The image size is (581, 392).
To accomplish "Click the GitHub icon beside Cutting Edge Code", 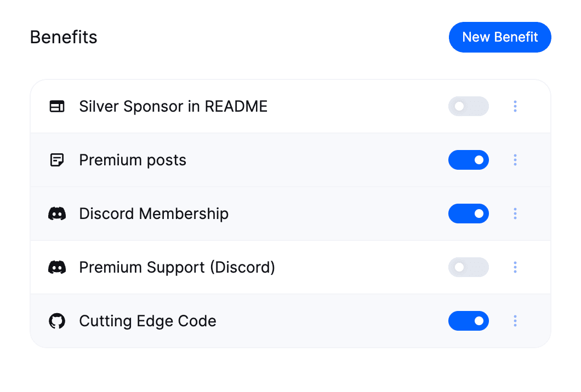I will [x=57, y=321].
